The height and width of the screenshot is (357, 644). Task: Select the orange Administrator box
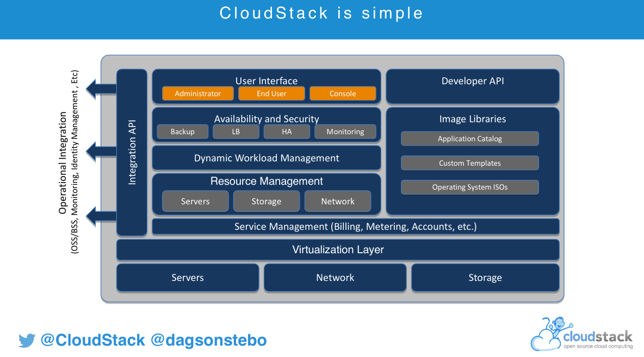click(x=198, y=93)
